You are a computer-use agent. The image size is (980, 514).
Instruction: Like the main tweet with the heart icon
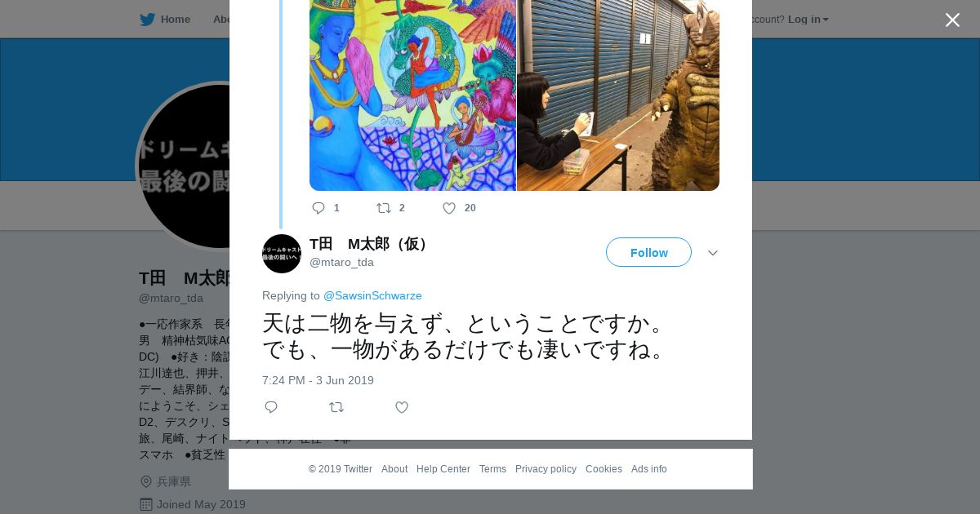[x=402, y=407]
